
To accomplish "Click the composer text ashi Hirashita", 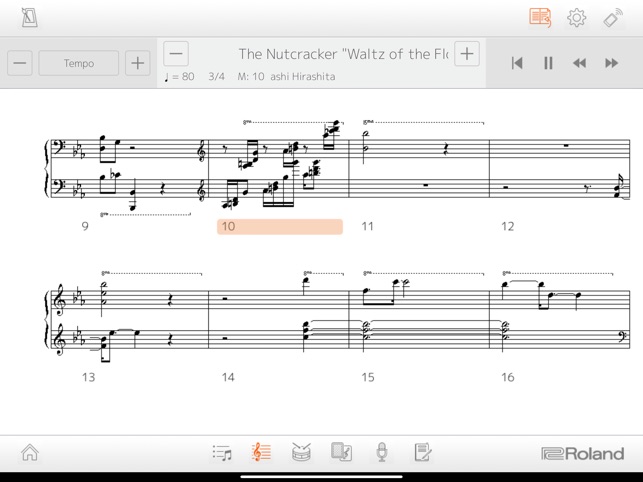I will (303, 77).
